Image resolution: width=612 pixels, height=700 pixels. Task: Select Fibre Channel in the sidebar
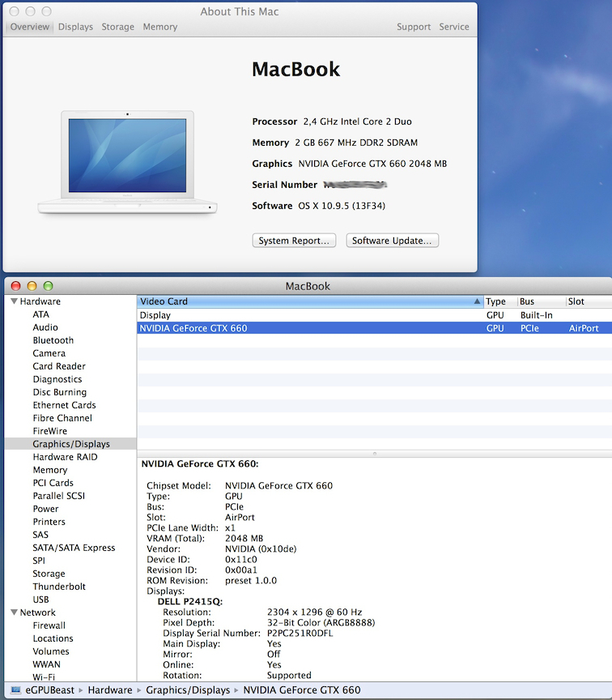pyautogui.click(x=62, y=418)
